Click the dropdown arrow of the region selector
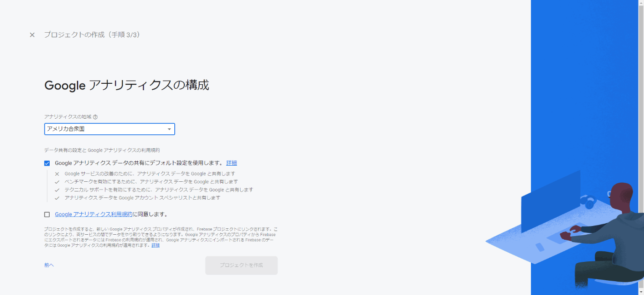Image resolution: width=644 pixels, height=295 pixels. (x=169, y=129)
